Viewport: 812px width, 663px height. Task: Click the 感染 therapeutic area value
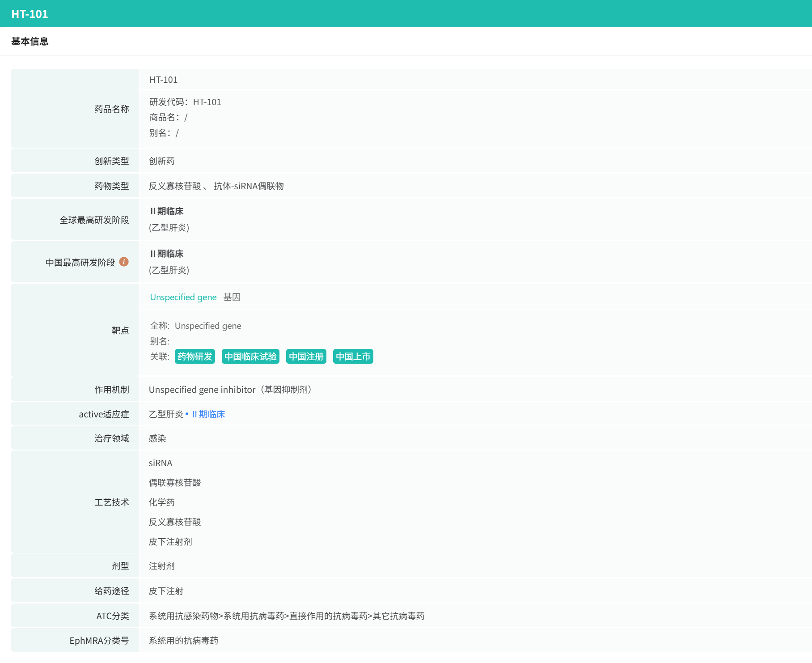(157, 438)
